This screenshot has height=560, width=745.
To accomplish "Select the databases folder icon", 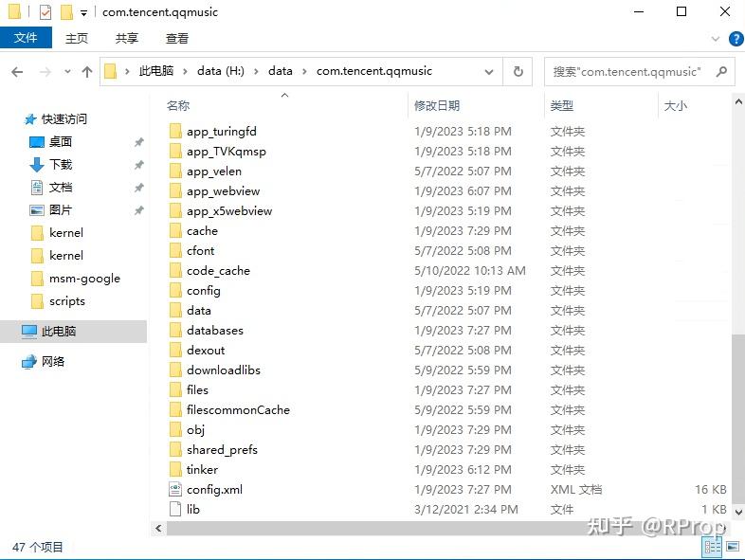I will tap(175, 330).
